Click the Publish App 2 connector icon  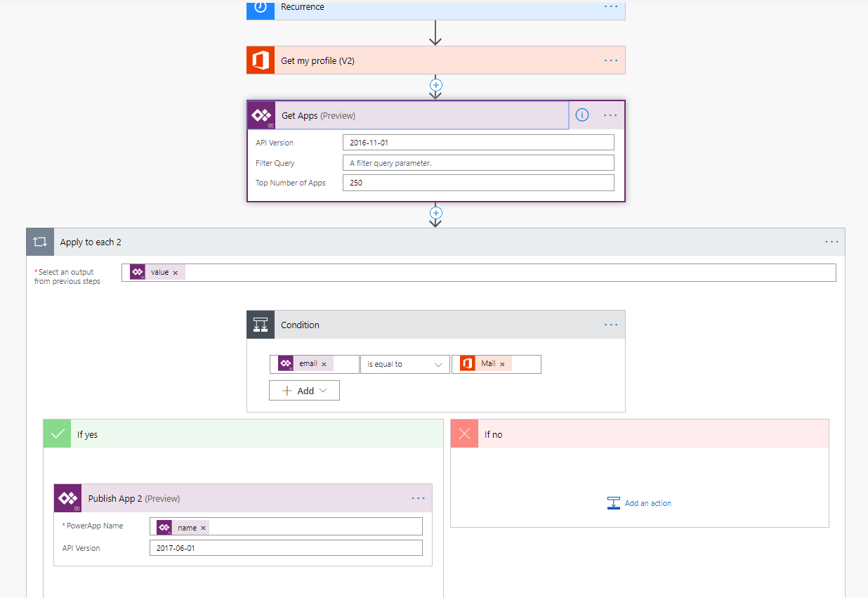tap(68, 498)
